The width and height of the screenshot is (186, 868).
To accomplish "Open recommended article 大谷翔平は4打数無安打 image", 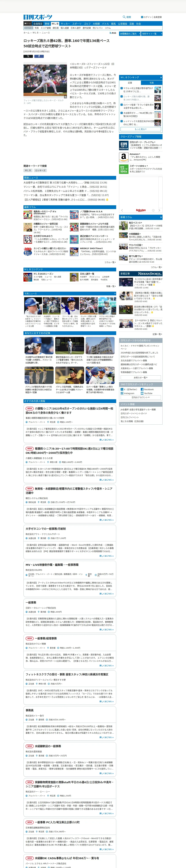I will (x=39, y=346).
